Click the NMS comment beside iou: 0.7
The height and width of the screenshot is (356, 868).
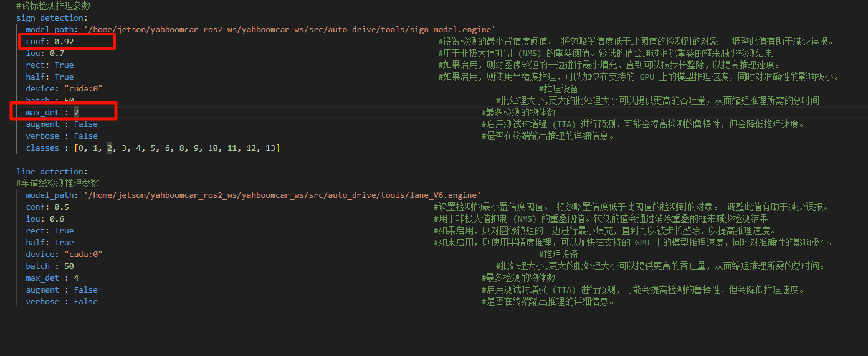[x=606, y=53]
